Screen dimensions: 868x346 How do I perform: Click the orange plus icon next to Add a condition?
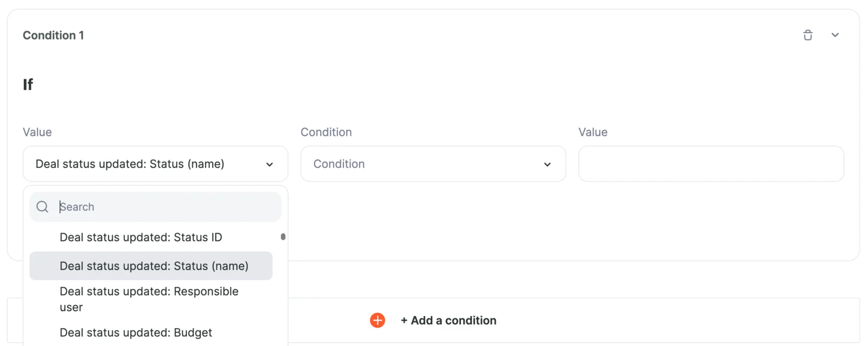377,320
